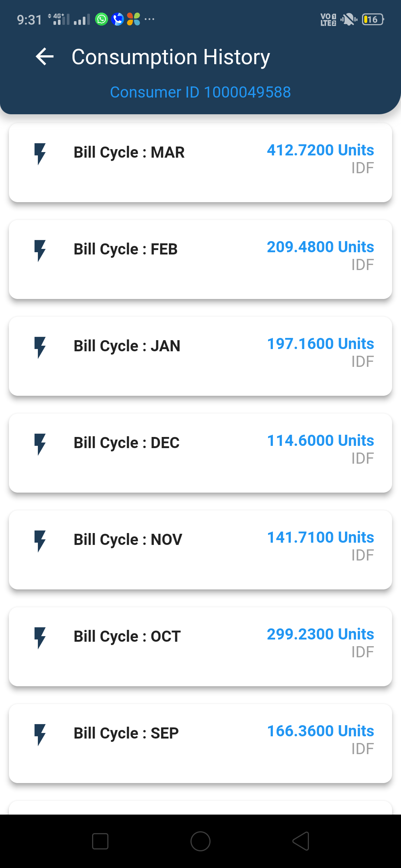Tap 114.6000 Units value for DEC
Screen dimensions: 401x868
pyautogui.click(x=320, y=441)
